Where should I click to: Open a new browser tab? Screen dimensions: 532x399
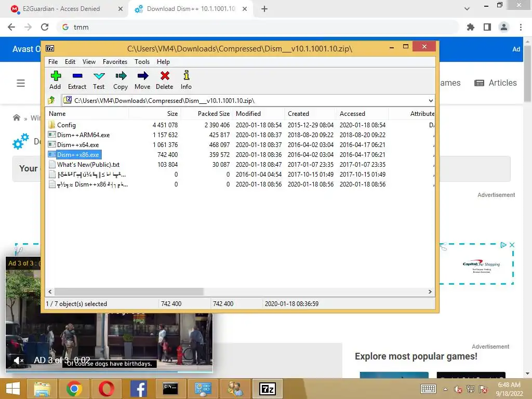point(264,9)
